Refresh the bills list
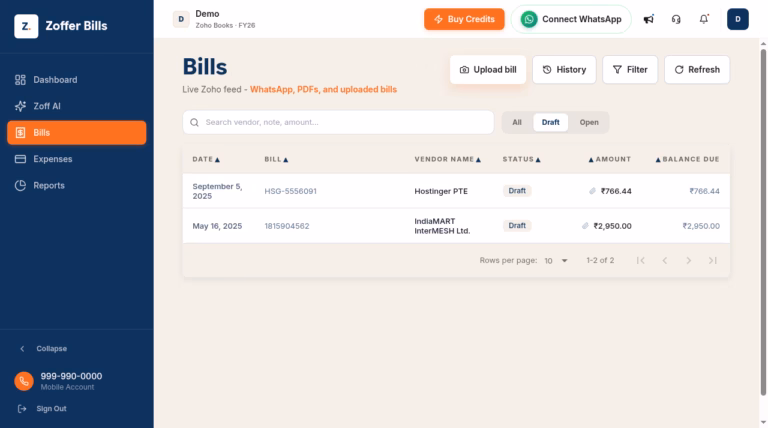This screenshot has height=428, width=768. (697, 70)
